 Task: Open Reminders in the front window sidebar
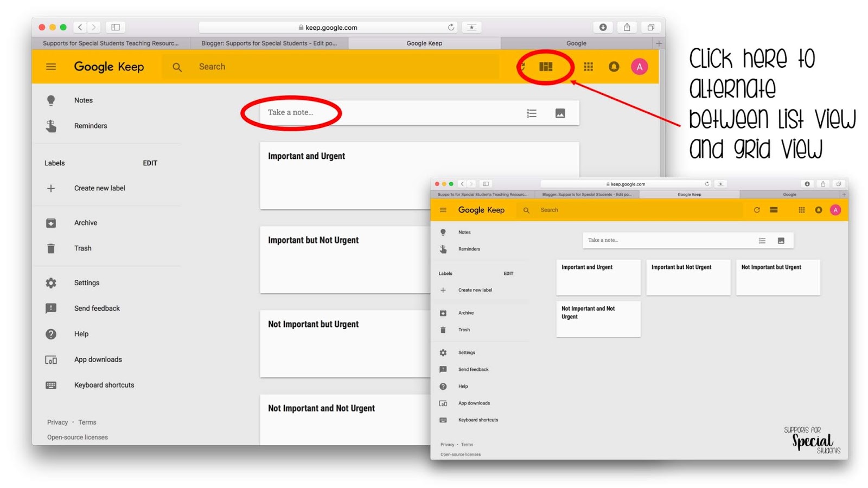coord(469,249)
